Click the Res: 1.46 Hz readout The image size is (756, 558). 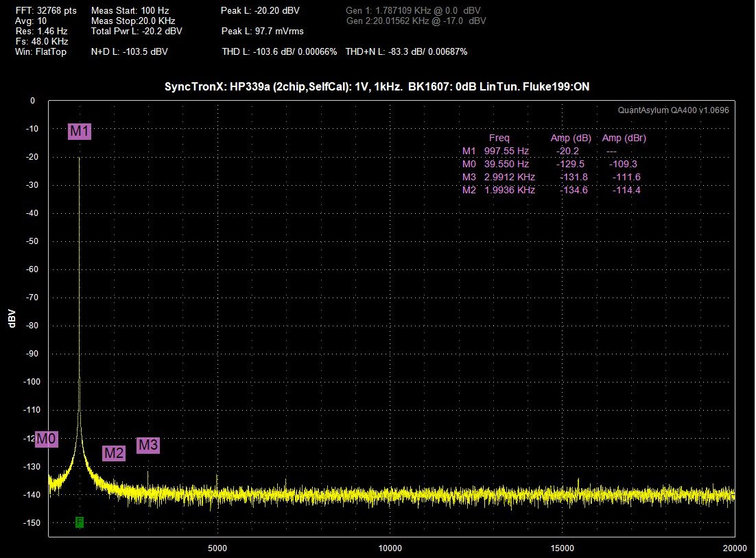tap(41, 32)
